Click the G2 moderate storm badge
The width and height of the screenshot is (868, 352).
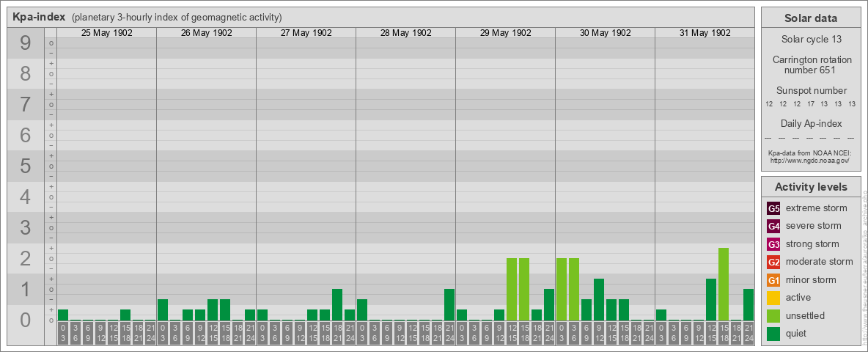pos(773,262)
